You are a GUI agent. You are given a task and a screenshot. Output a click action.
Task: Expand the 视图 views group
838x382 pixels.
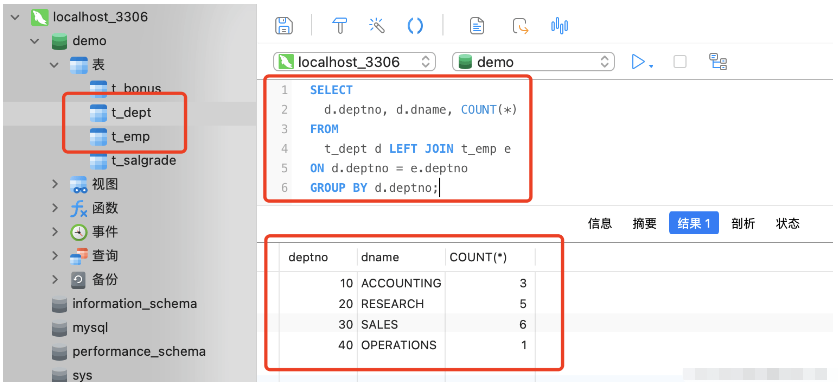pos(55,184)
